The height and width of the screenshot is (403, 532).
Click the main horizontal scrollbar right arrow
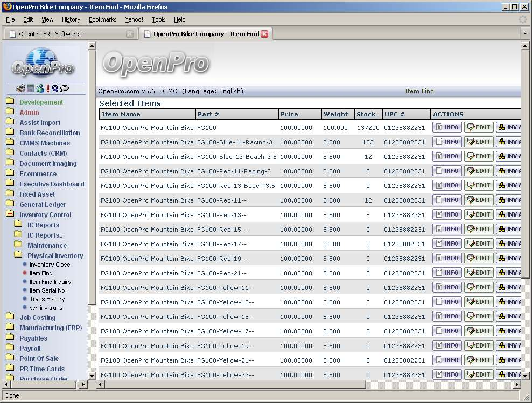[517, 385]
